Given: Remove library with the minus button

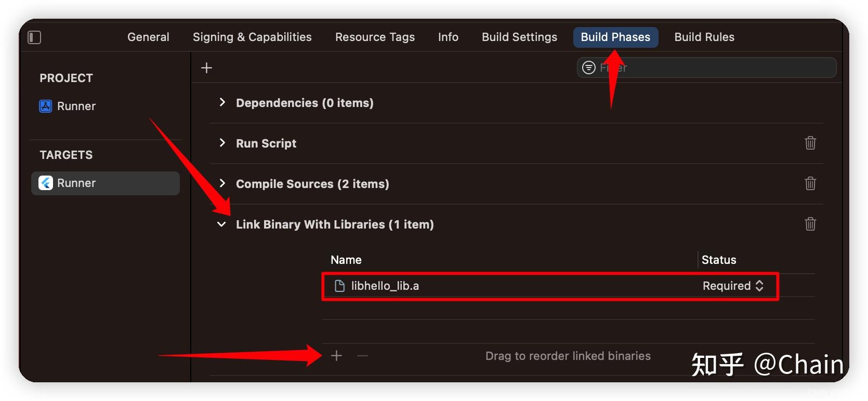Looking at the screenshot, I should 363,356.
